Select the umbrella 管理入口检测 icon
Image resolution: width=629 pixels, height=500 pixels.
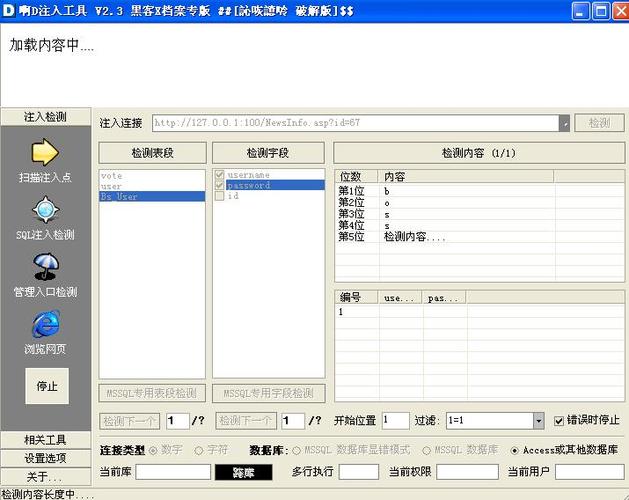pos(45,267)
